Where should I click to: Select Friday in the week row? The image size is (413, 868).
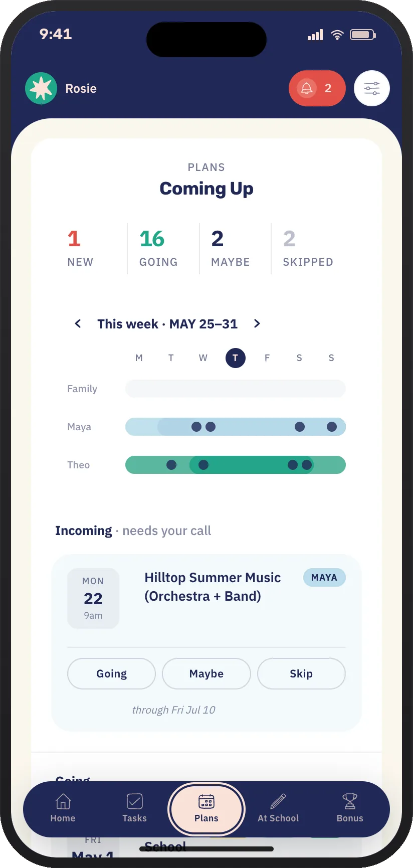point(267,358)
